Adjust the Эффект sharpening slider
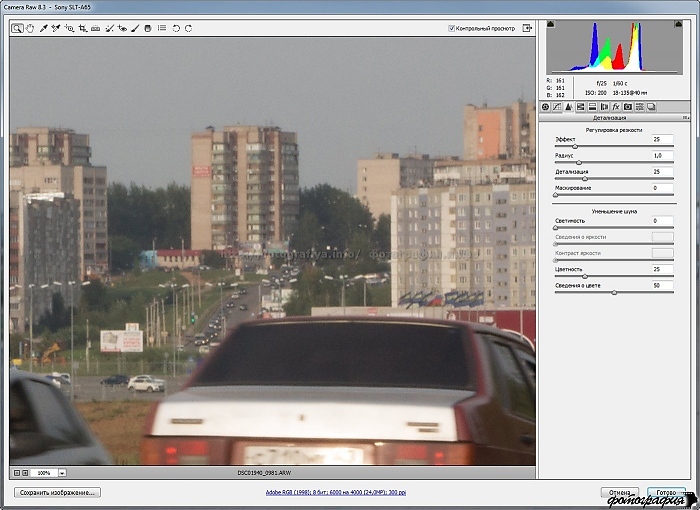The image size is (700, 510). 575,146
